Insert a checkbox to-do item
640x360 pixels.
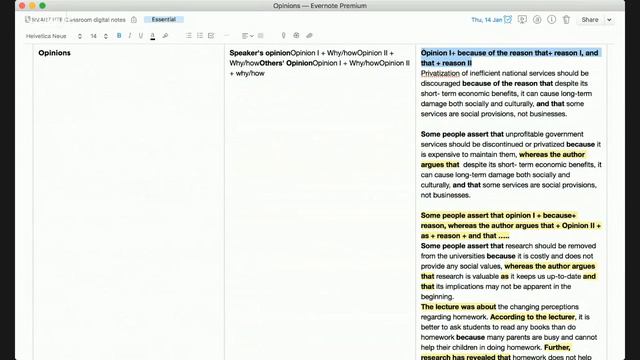pos(211,36)
